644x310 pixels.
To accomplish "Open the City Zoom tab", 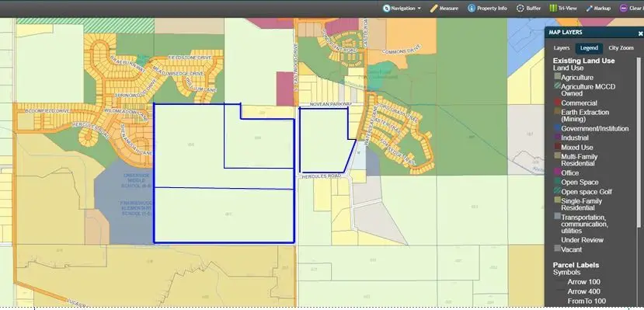I will pos(621,48).
